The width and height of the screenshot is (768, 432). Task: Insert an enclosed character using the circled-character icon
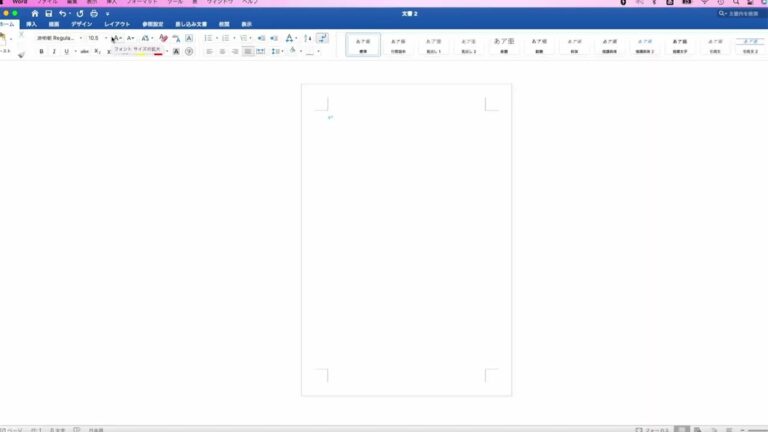coord(189,51)
